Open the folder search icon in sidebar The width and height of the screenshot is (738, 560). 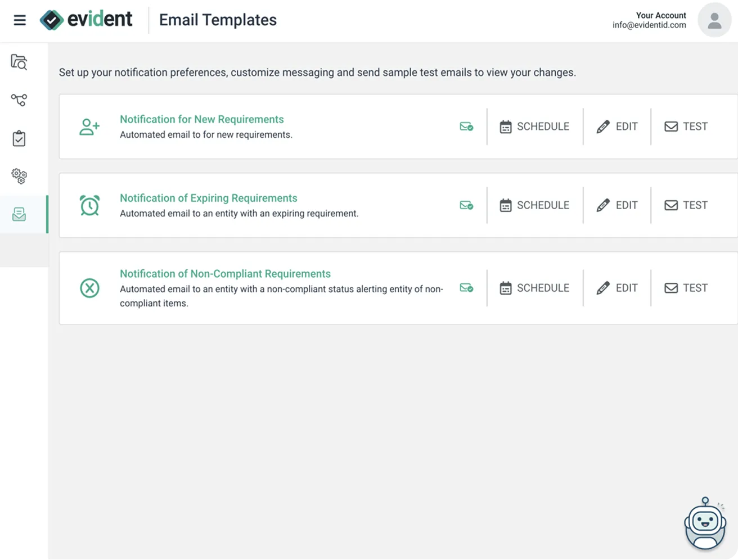point(19,62)
